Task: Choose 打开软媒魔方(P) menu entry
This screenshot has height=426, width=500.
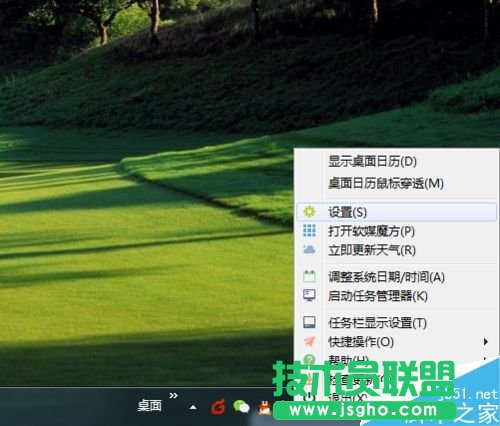Action: point(396,231)
